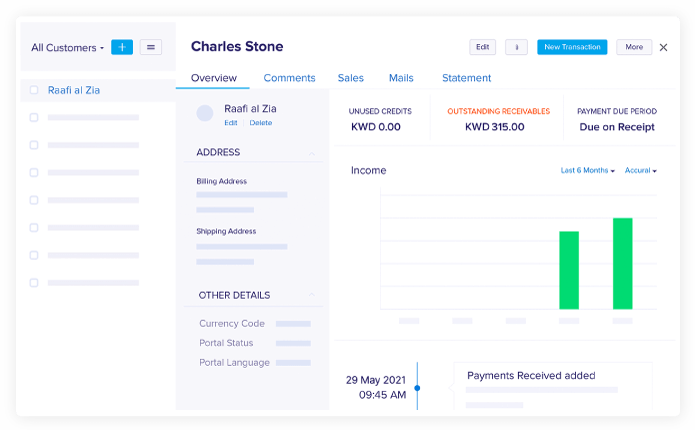695x430 pixels.
Task: Click the Portal Status label
Action: point(226,343)
